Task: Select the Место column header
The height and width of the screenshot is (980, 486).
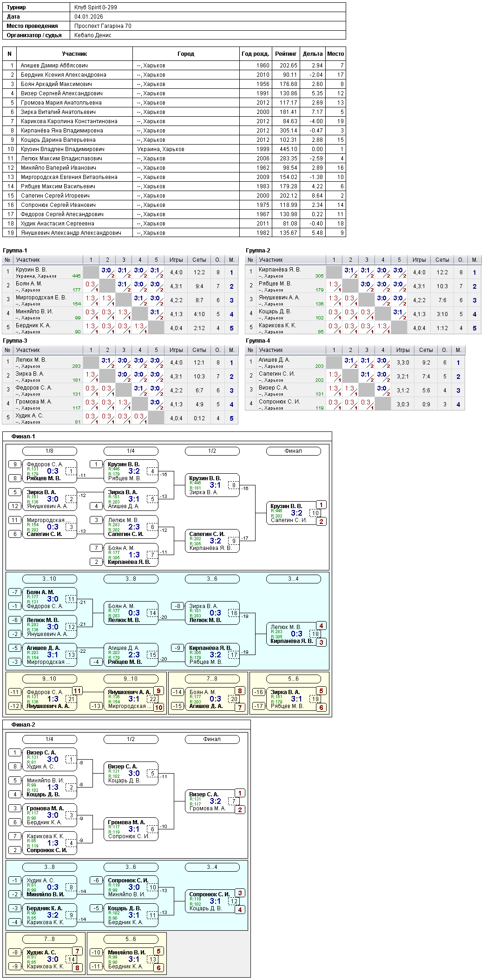Action: (335, 54)
